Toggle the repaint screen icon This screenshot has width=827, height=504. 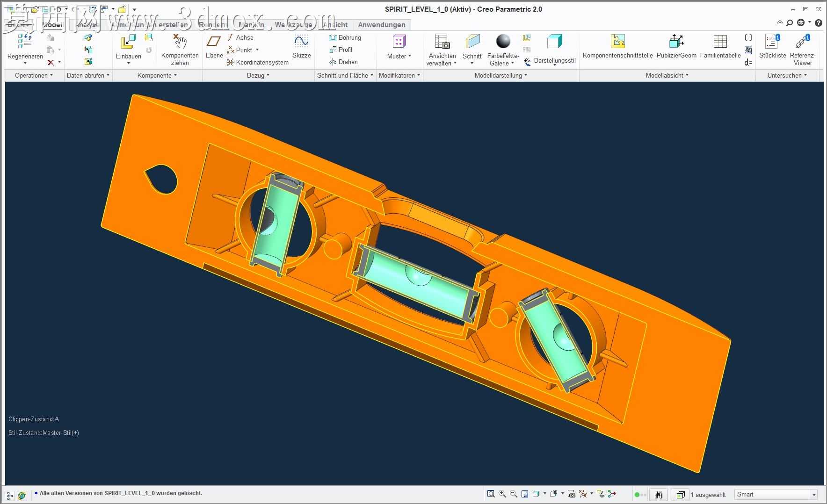(x=525, y=494)
